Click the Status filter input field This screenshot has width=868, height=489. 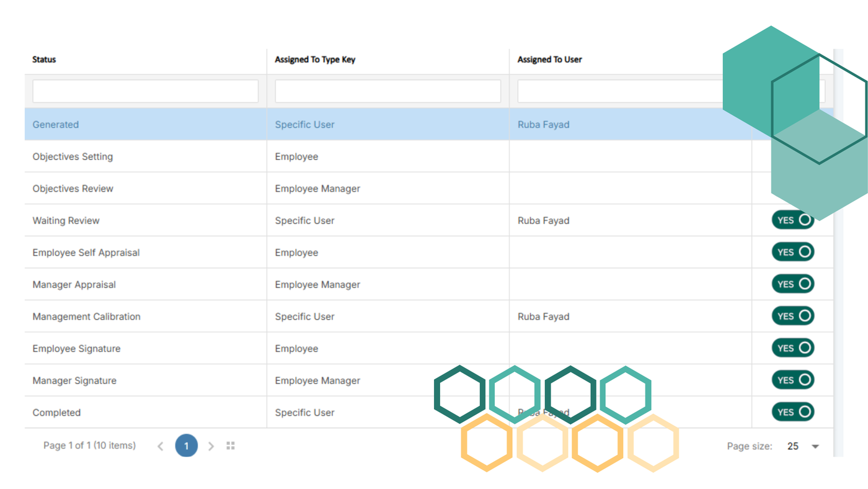pyautogui.click(x=145, y=91)
